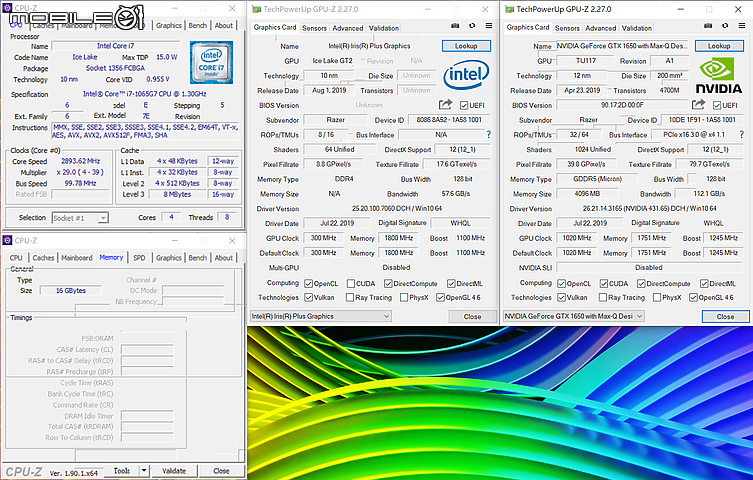Click the BIOS share icon in NVIDIA GPU-Z
753x480 pixels.
click(698, 104)
